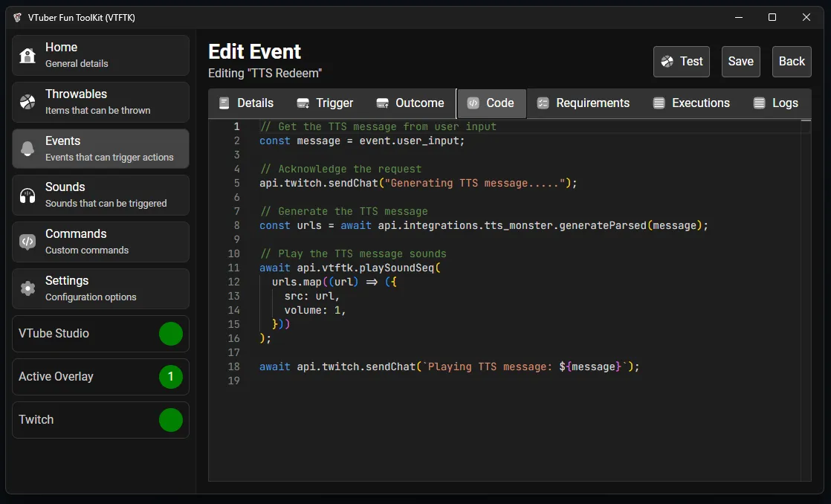Go Back from Edit Event
Viewport: 831px width, 504px height.
tap(792, 62)
